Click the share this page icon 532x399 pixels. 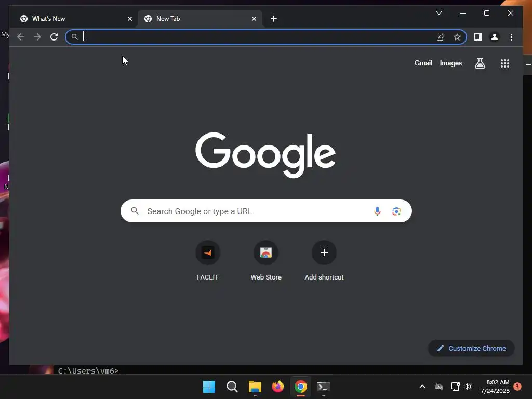(x=441, y=37)
